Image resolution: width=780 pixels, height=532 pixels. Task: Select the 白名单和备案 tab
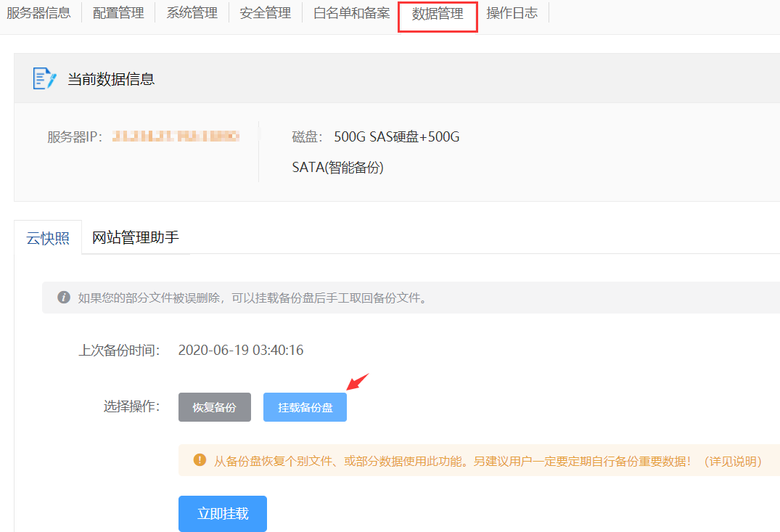[351, 13]
